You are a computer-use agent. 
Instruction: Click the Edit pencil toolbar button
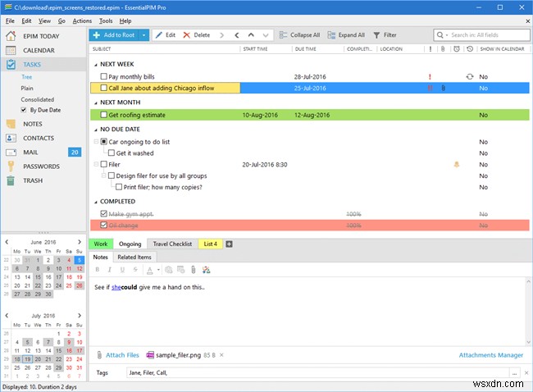(x=166, y=35)
